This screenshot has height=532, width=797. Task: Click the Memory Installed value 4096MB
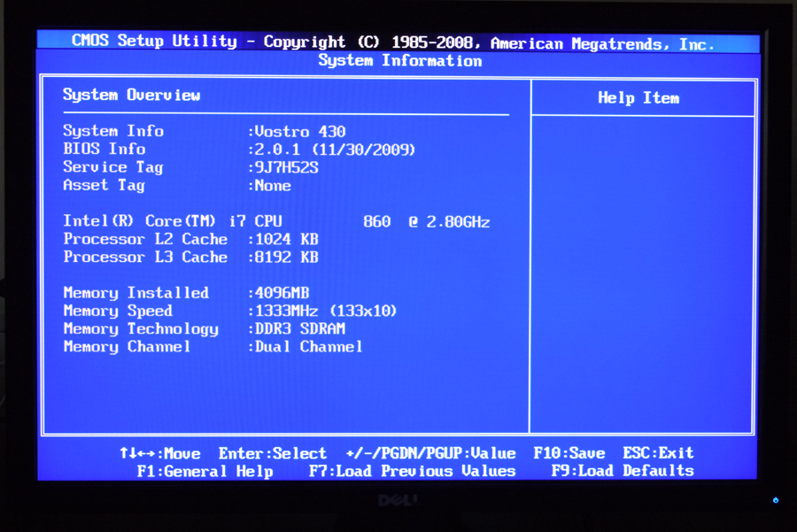[x=282, y=293]
